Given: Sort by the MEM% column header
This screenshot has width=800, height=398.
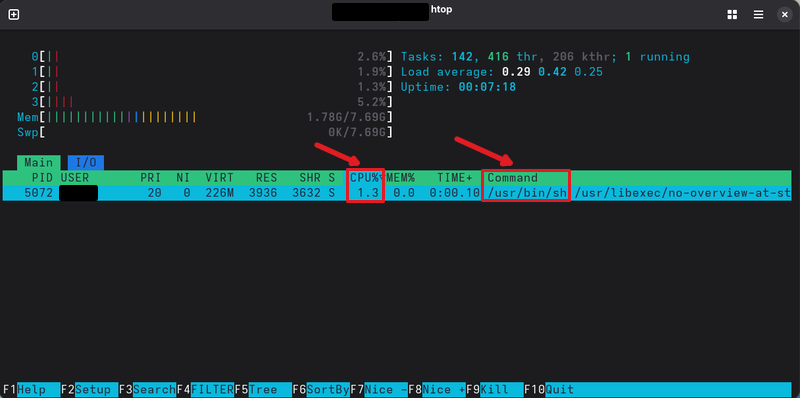Looking at the screenshot, I should 401,178.
